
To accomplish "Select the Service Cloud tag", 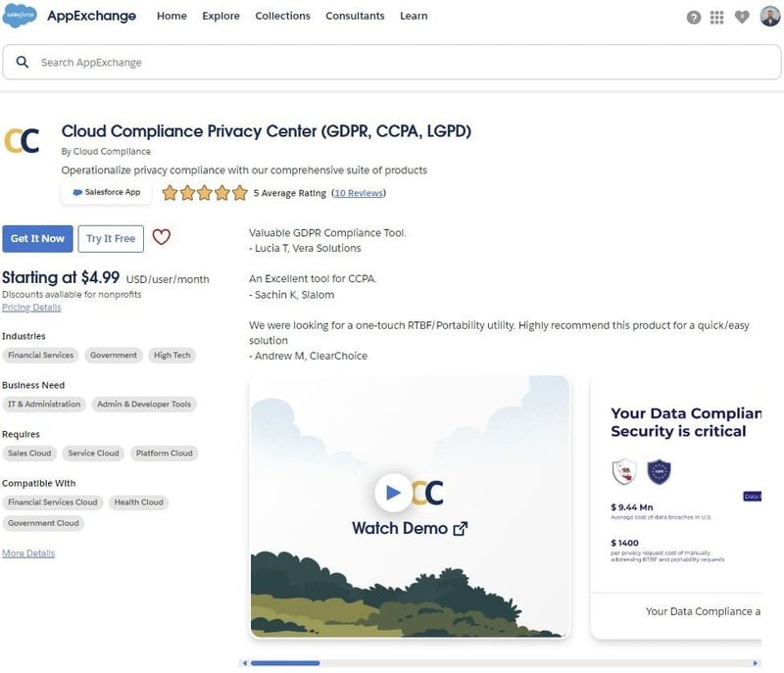I will [93, 454].
